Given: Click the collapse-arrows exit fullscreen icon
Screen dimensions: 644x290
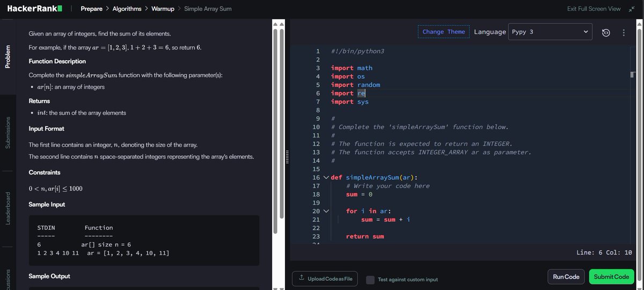Looking at the screenshot, I should coord(631,9).
